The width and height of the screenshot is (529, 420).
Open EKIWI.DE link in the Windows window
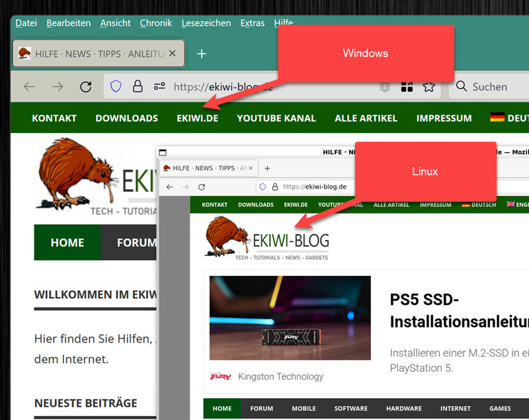(x=197, y=118)
